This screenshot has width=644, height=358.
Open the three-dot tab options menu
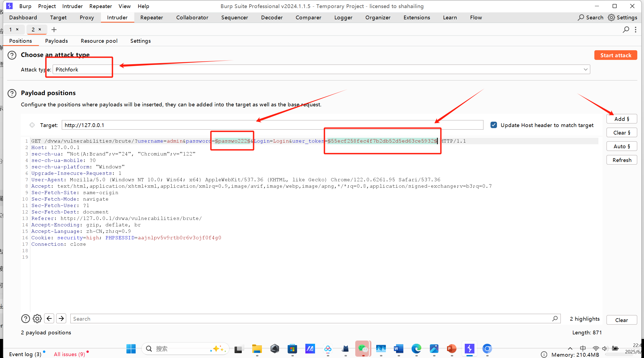(x=636, y=30)
